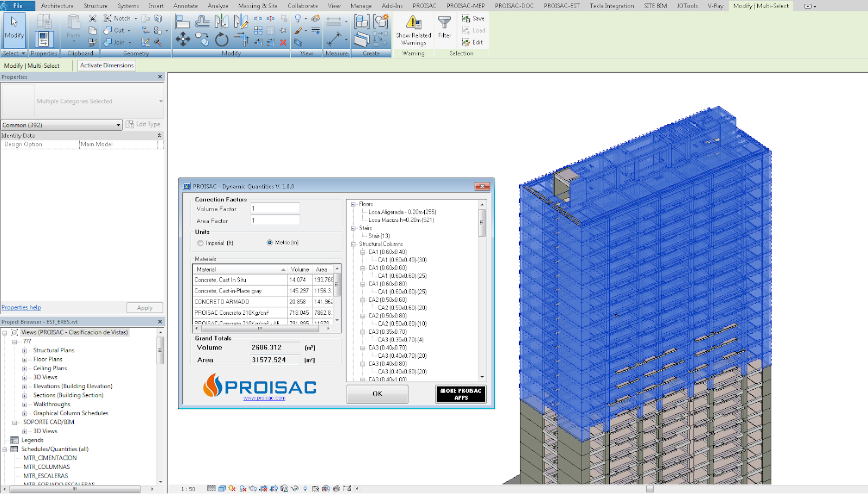Screen dimensions: 868x494
Task: Activate the Align tool
Action: [x=183, y=22]
